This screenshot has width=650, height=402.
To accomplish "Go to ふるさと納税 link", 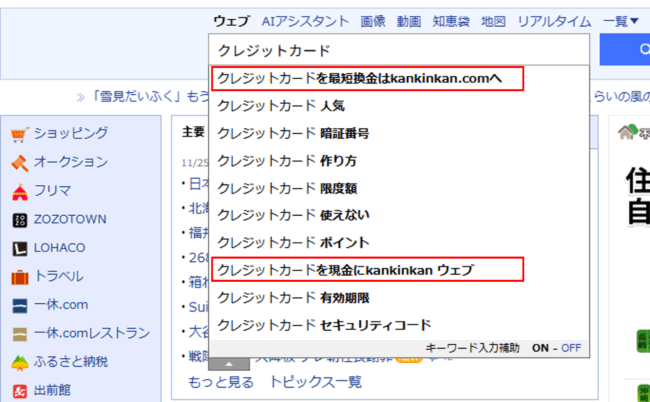I will 71,361.
